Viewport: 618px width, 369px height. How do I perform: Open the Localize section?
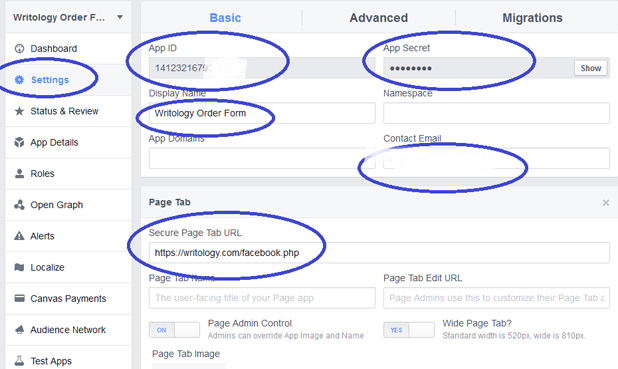[68, 267]
